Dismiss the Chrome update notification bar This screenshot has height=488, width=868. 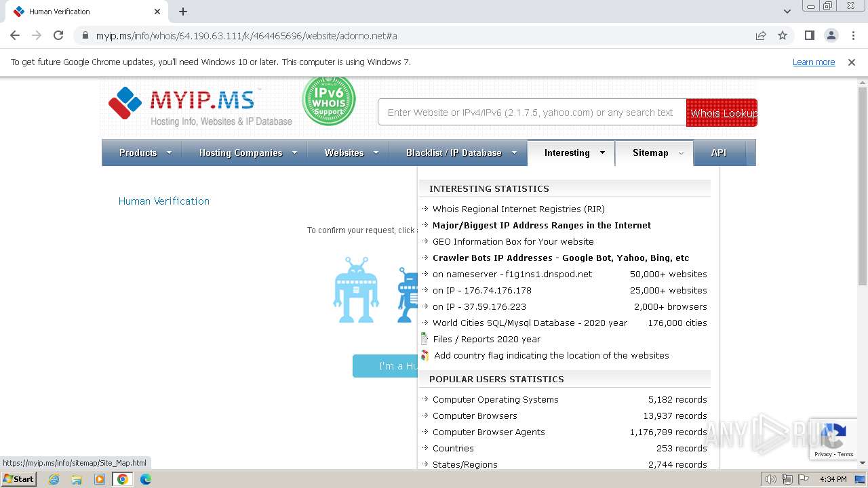[852, 62]
